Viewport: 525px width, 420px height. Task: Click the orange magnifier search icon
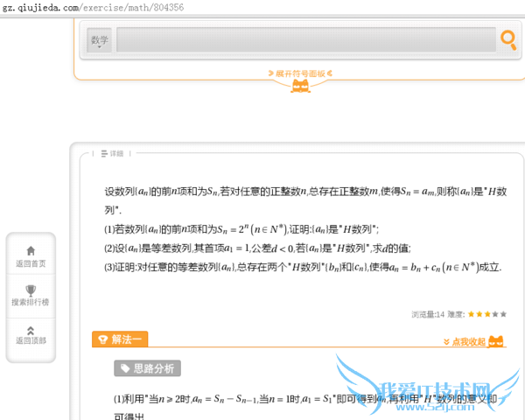coord(508,40)
